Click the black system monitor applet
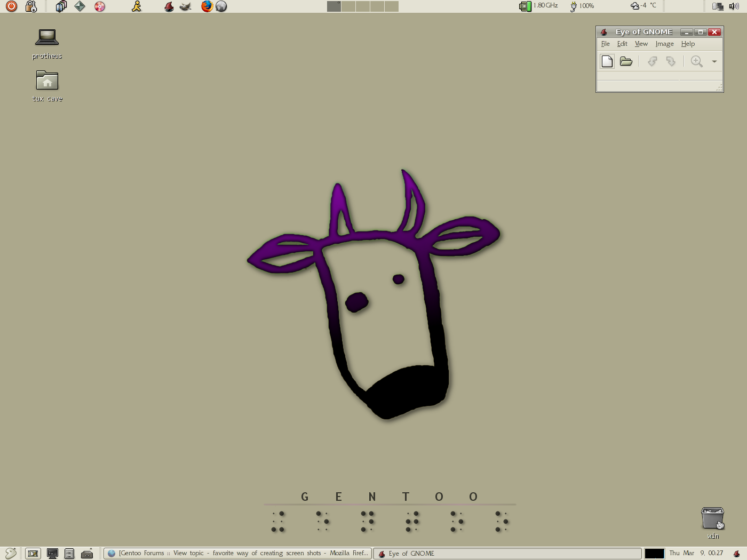Viewport: 747px width, 560px height. [x=655, y=554]
